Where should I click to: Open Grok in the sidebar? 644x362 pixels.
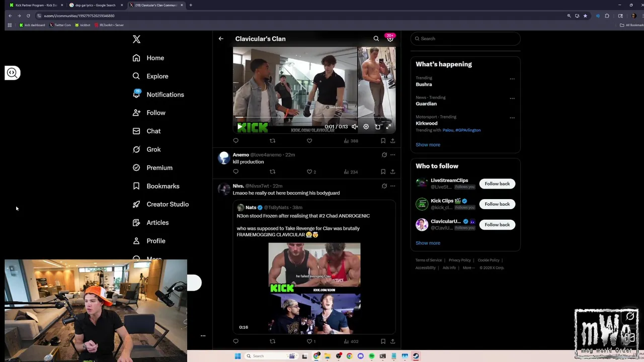146,149
